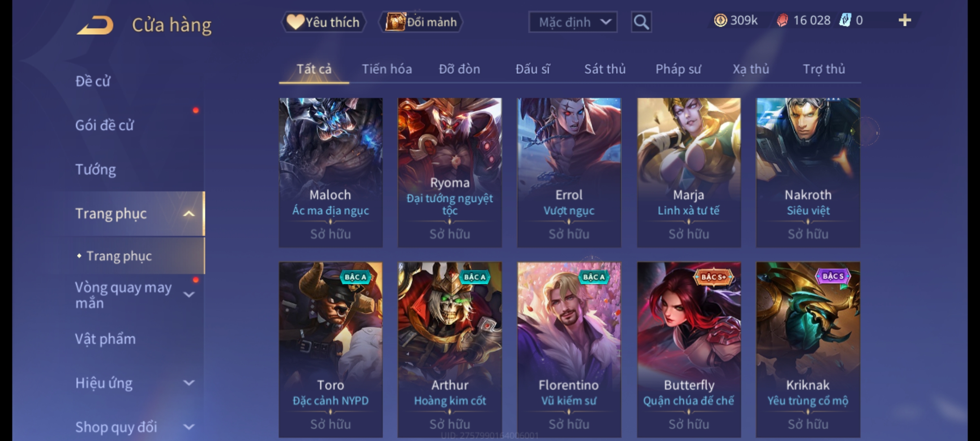Viewport: 980px width, 441px height.
Task: Open Tướng in the sidebar
Action: coord(96,169)
